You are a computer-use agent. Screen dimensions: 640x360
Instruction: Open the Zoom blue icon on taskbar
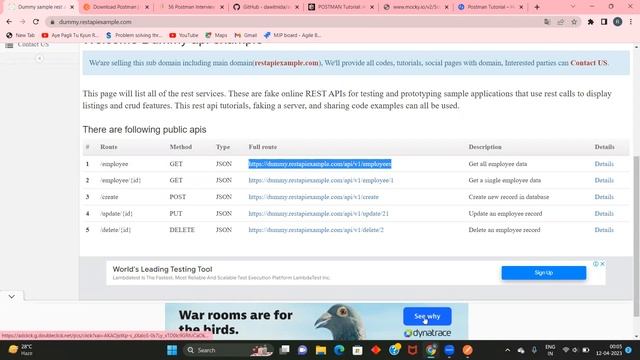pos(449,350)
